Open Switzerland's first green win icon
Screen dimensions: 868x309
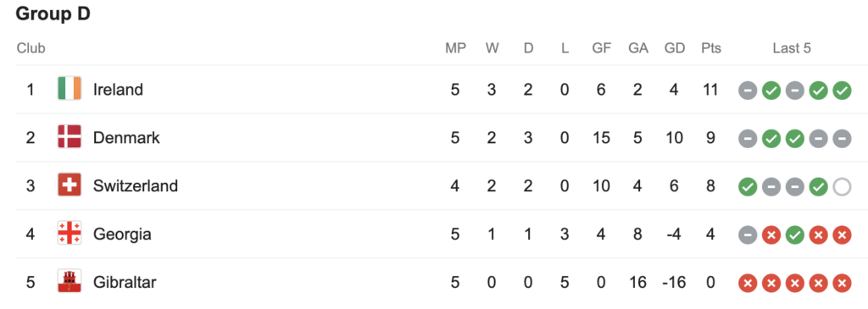coord(748,187)
